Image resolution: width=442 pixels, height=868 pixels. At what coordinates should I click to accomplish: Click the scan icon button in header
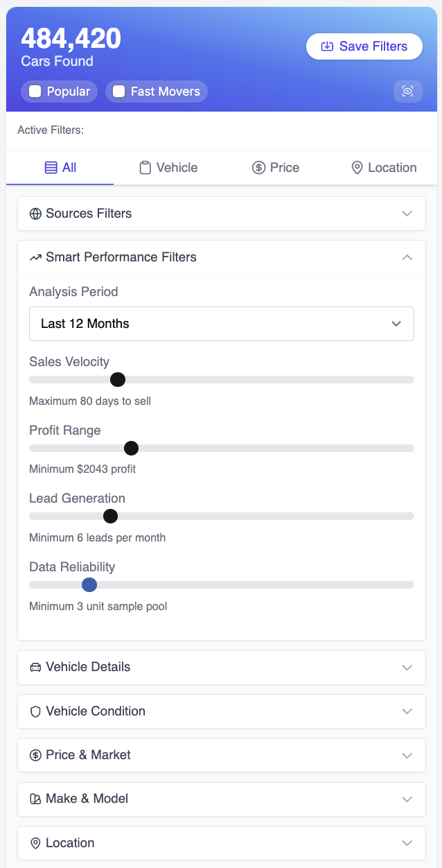point(407,92)
